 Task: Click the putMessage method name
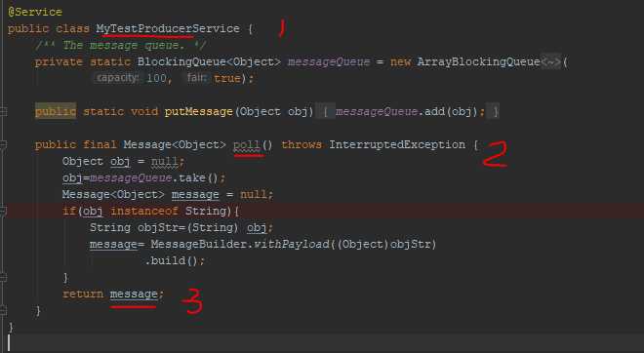(199, 111)
